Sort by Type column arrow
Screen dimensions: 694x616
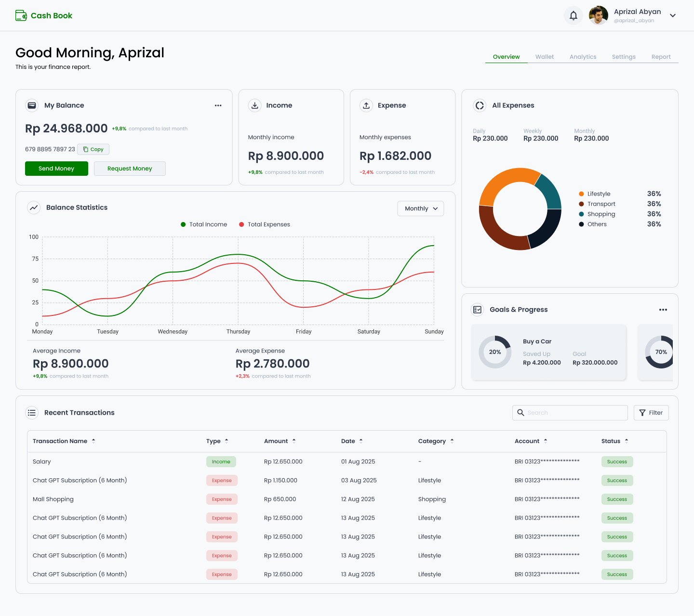pyautogui.click(x=227, y=441)
